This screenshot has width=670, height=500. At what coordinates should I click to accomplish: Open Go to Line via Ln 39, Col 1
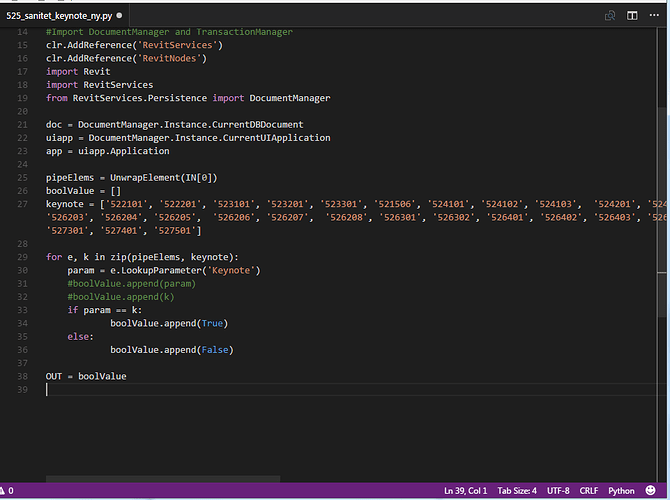point(465,491)
